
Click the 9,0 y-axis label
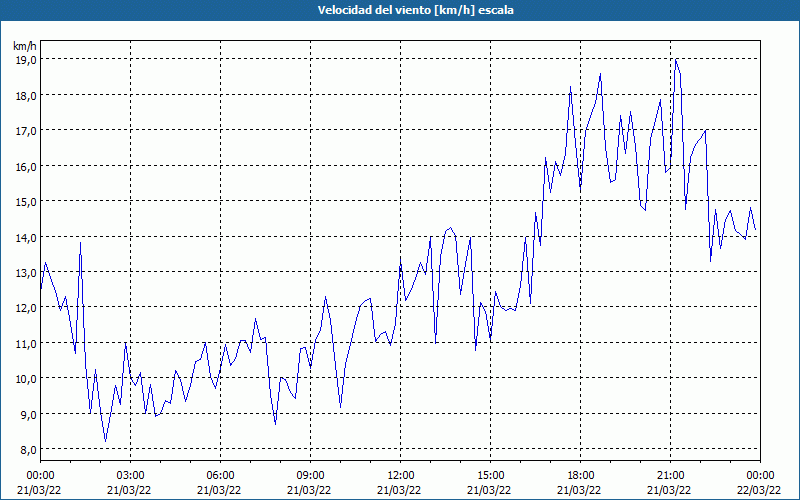[28, 414]
